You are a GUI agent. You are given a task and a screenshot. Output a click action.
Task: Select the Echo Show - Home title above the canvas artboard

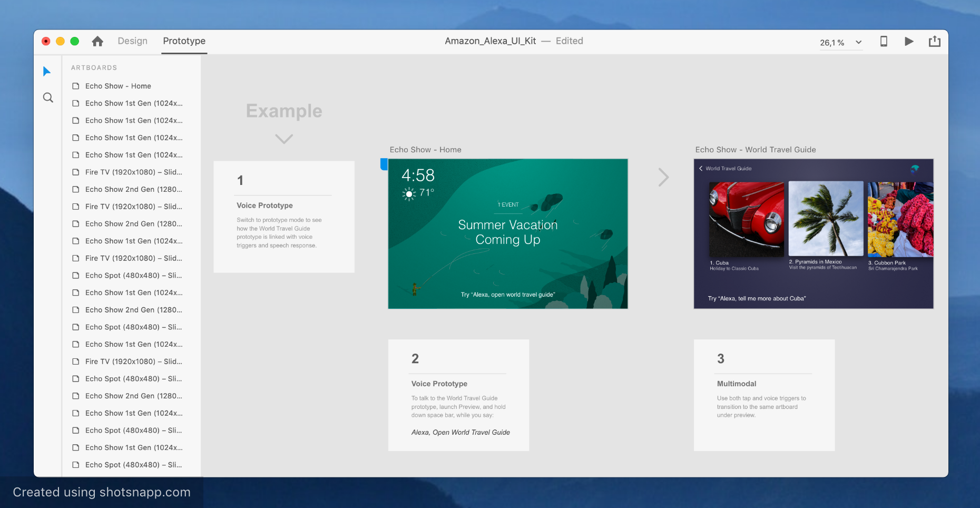pyautogui.click(x=426, y=150)
